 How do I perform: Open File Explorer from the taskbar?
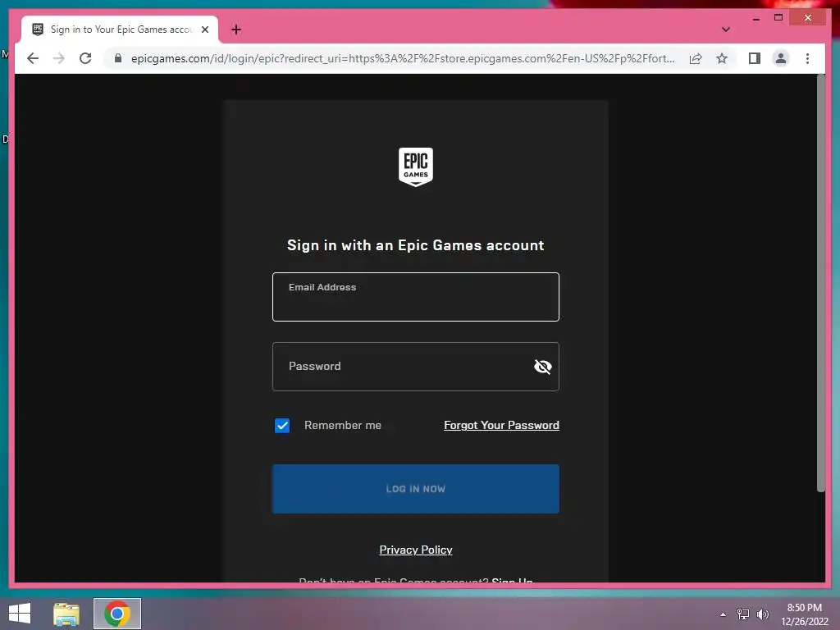point(66,614)
